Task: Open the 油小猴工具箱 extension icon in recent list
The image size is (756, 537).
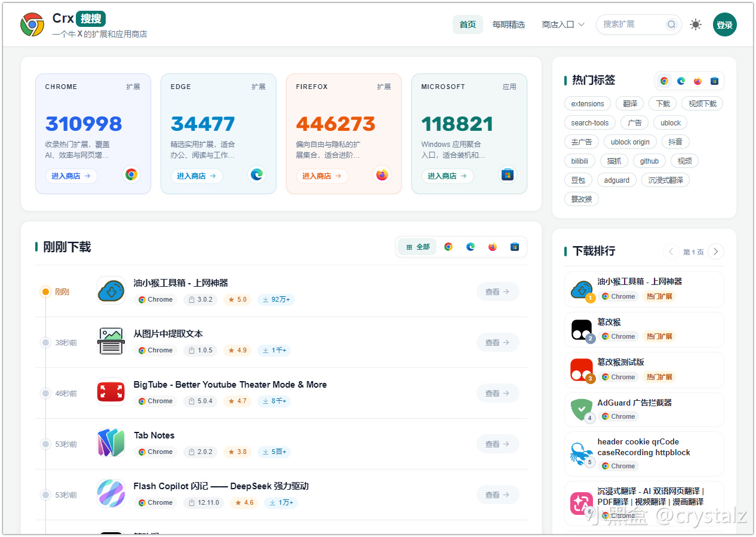Action: [x=111, y=291]
